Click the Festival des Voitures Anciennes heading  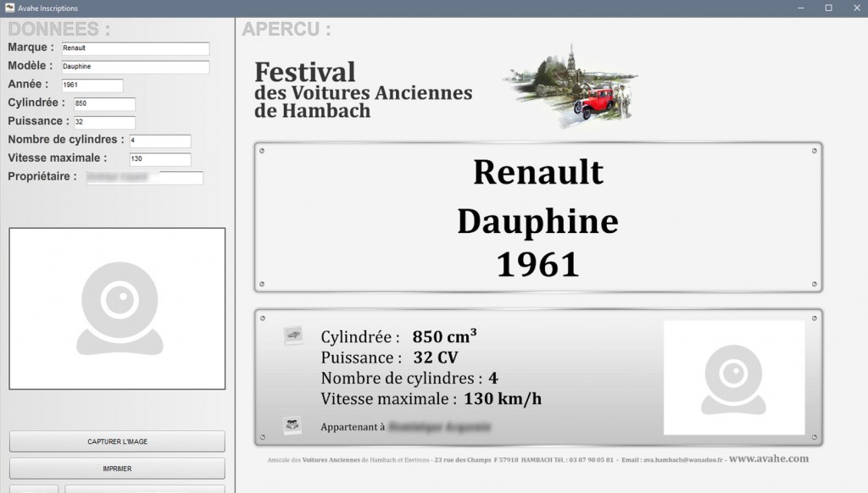363,90
